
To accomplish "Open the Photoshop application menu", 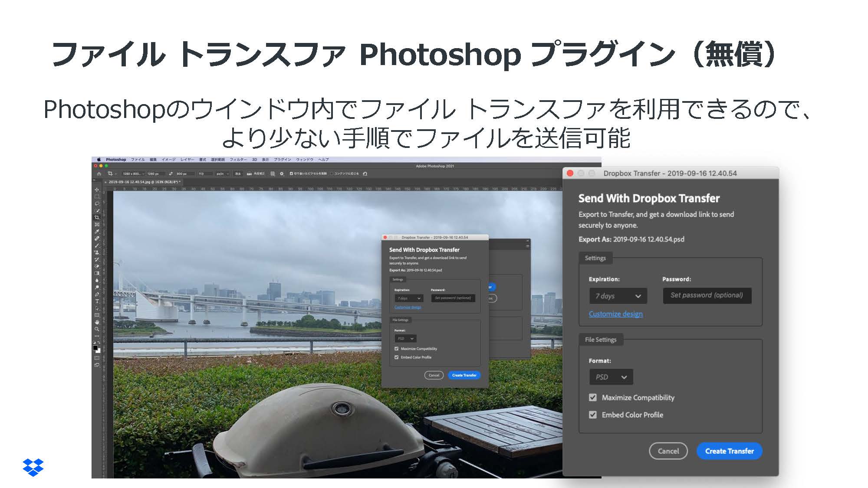I will click(x=116, y=160).
